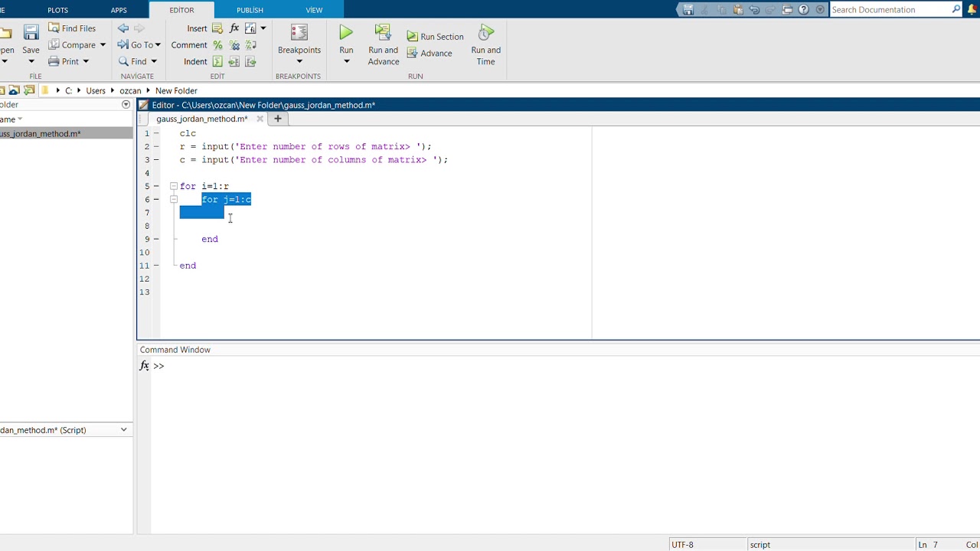Expand the Save dropdown arrow
Viewport: 980px width, 551px height.
tap(31, 61)
